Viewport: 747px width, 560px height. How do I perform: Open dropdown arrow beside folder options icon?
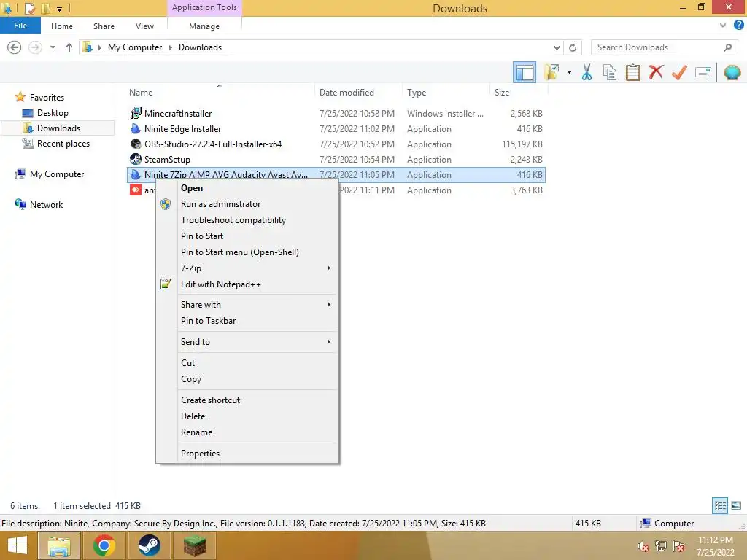click(569, 72)
